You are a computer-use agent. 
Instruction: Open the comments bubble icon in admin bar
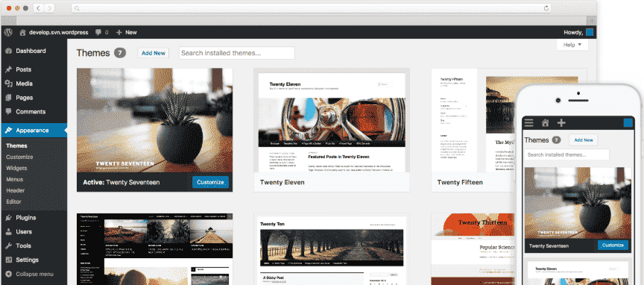click(98, 32)
